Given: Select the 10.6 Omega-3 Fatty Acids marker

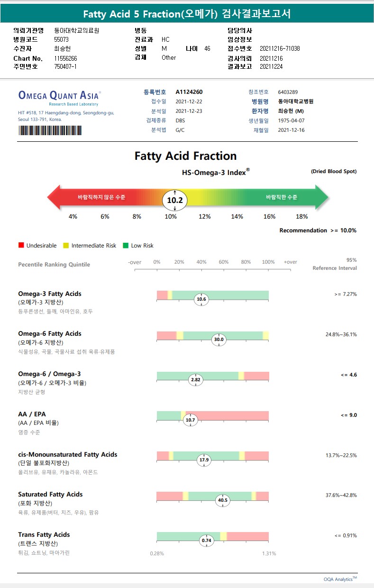Looking at the screenshot, I should coord(201,299).
